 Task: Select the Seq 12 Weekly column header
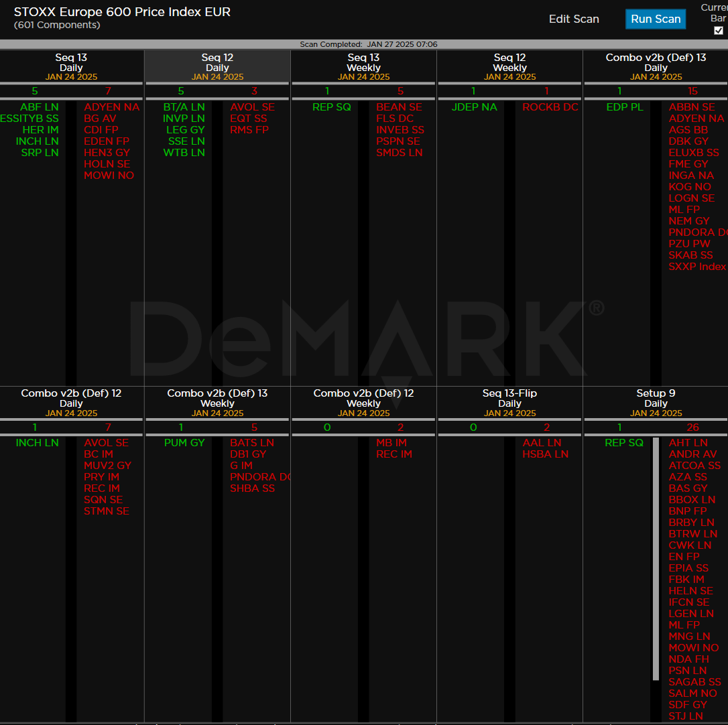[509, 67]
